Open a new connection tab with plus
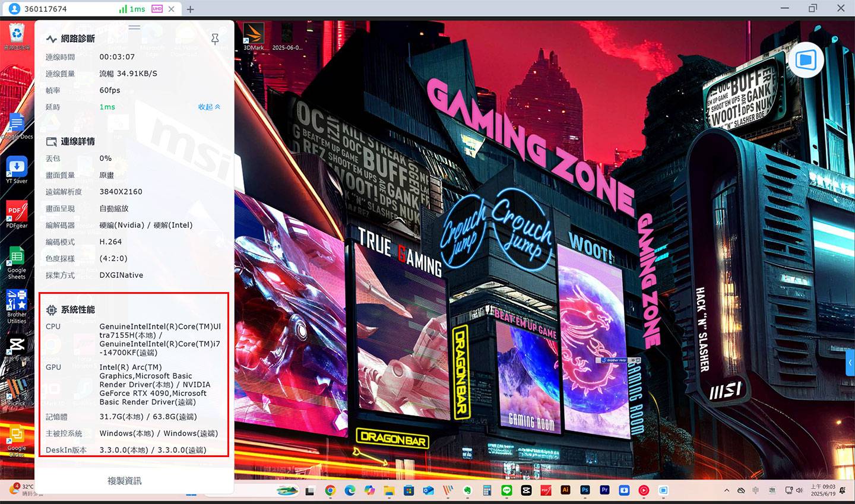 point(190,9)
